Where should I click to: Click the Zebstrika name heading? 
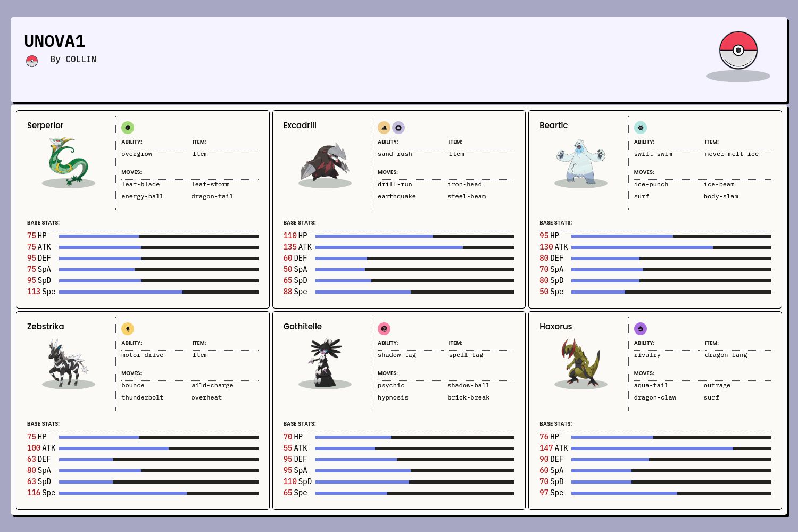coord(46,327)
